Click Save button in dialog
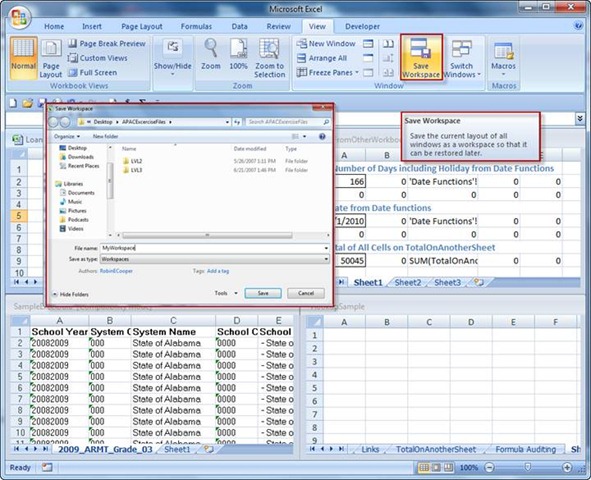591x480 pixels. coord(263,293)
